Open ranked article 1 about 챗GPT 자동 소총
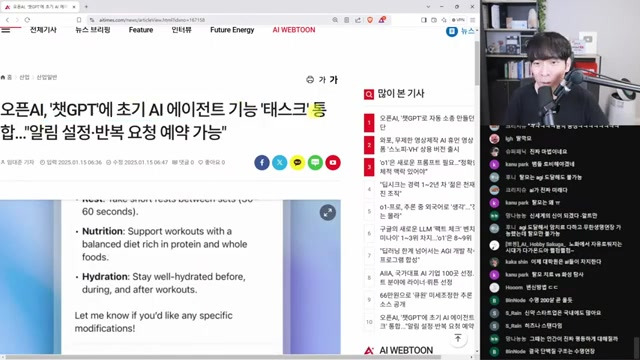Image resolution: width=640 pixels, height=360 pixels. 427,122
